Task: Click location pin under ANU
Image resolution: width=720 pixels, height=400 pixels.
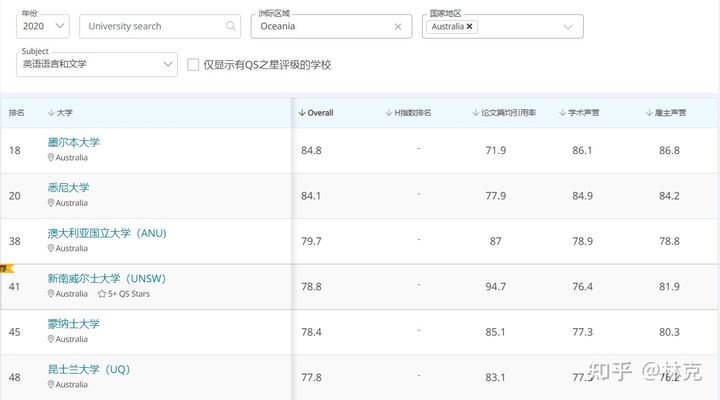Action: pos(51,248)
